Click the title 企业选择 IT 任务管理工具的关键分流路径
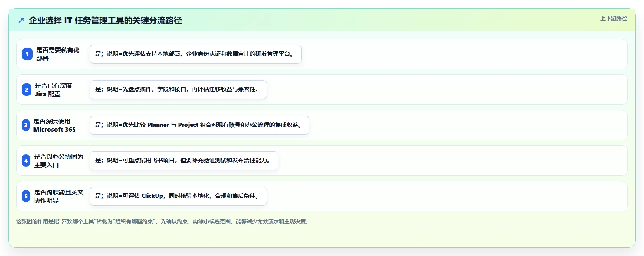The width and height of the screenshot is (644, 256). point(105,21)
